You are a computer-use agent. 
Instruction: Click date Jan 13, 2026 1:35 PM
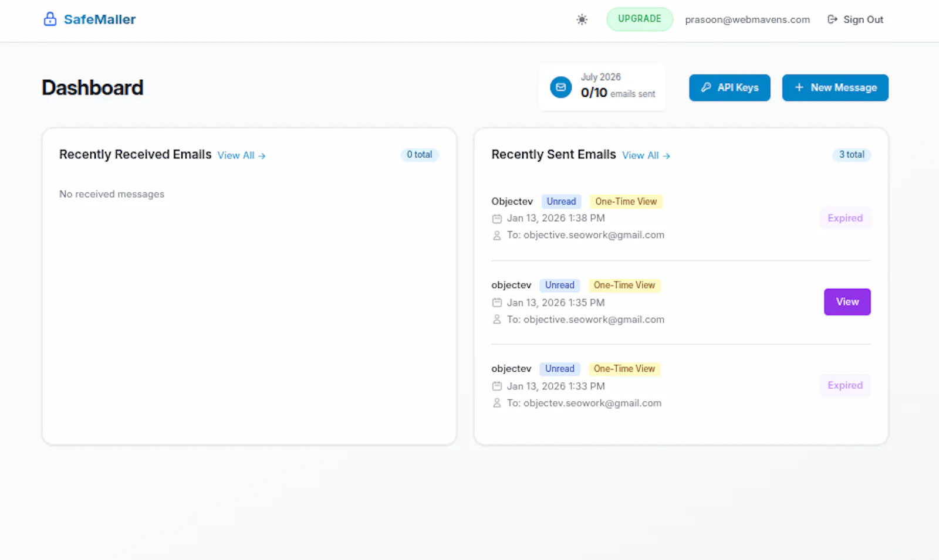[556, 303]
